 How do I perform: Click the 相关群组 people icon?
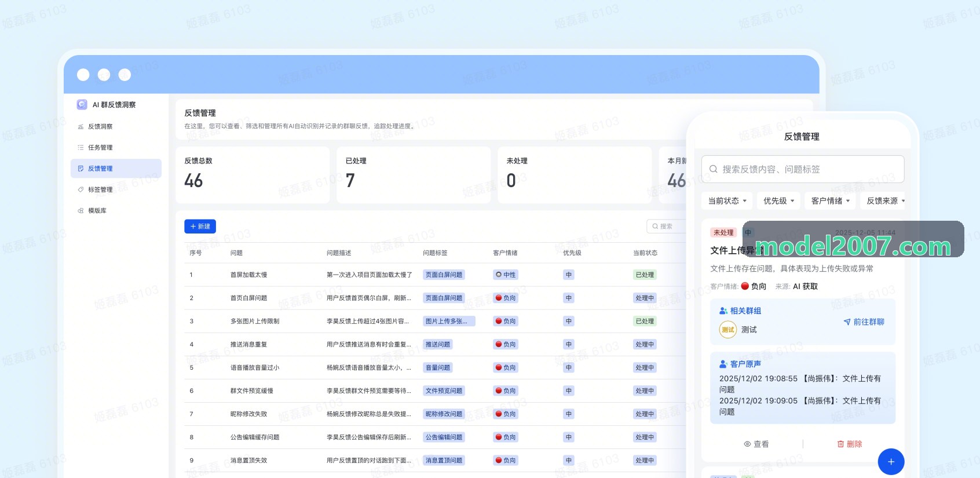pos(723,311)
